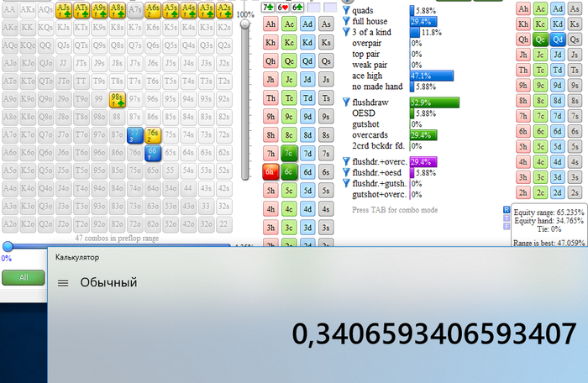Toggle the blue 77 range cell

[x=134, y=134]
